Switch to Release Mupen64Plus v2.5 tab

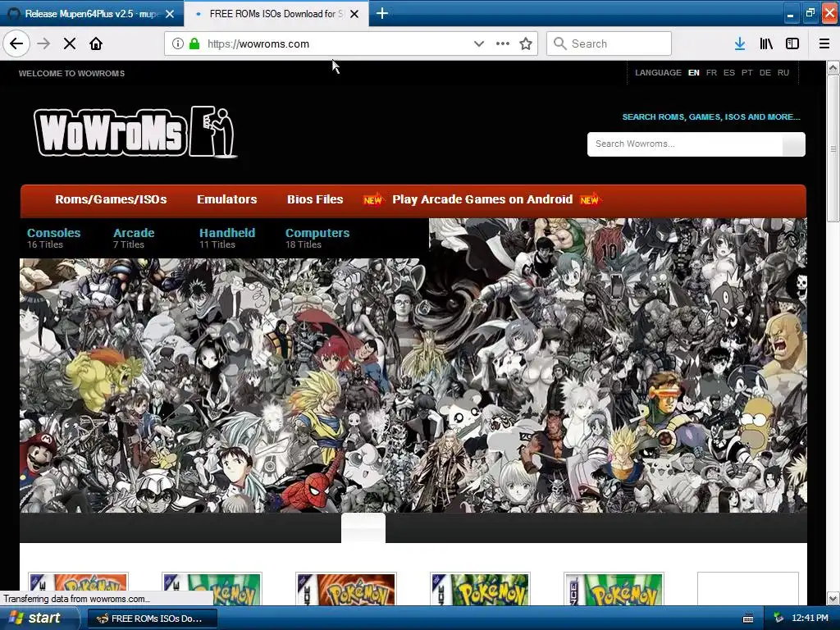[91, 14]
